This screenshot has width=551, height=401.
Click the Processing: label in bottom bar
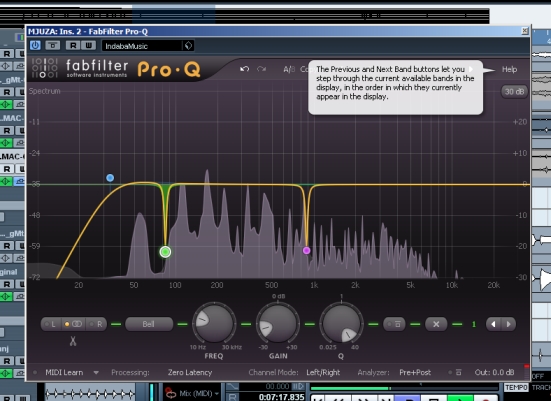130,372
